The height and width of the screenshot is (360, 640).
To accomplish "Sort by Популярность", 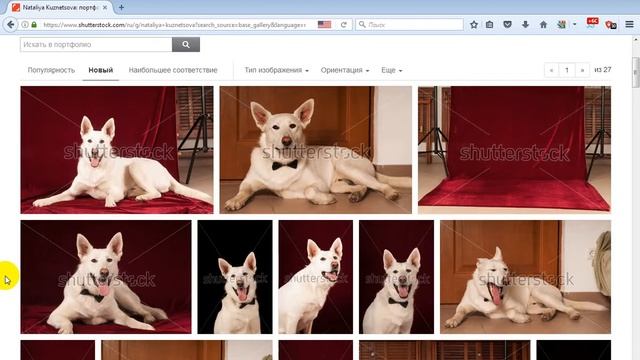I will coord(51,70).
